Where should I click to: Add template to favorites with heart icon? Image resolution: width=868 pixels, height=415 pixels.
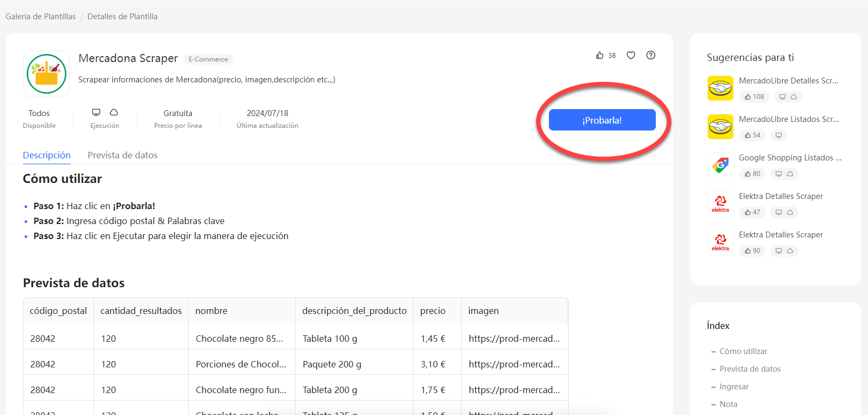631,55
